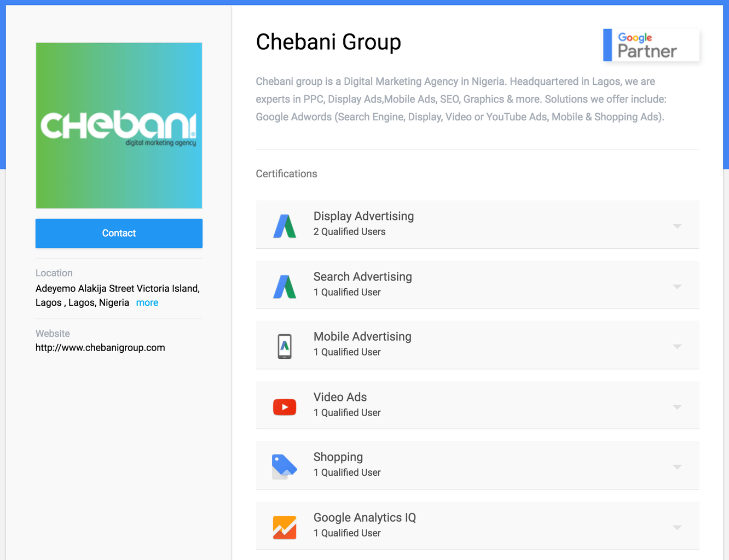Click the blue Contact button

(119, 234)
